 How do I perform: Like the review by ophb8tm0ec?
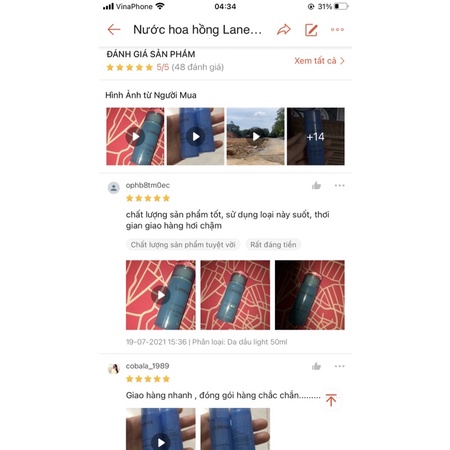[x=316, y=185]
